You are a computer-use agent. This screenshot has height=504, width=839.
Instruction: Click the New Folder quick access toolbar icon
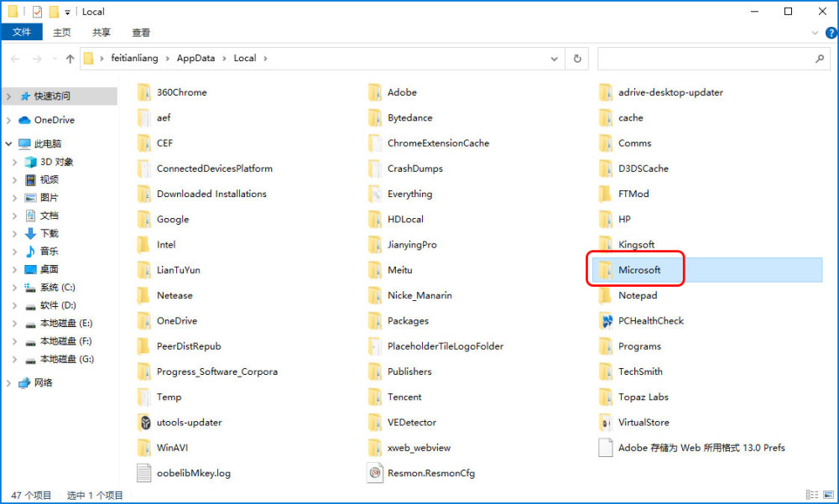(54, 12)
